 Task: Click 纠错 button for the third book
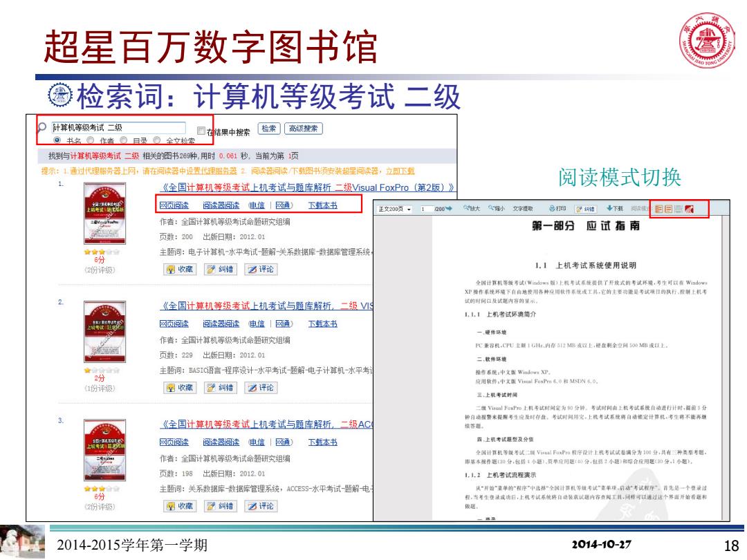pos(220,506)
